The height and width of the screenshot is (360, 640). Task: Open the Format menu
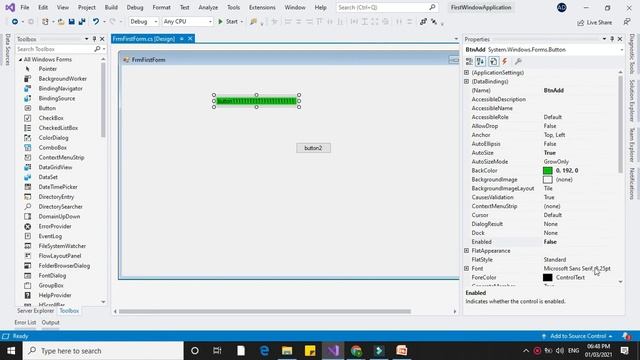[162, 7]
